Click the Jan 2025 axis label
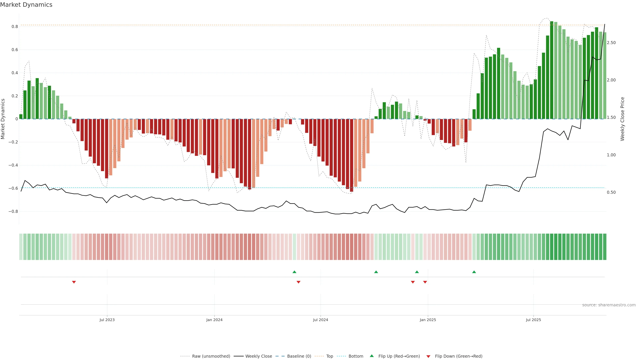This screenshot has width=644, height=362. [428, 320]
